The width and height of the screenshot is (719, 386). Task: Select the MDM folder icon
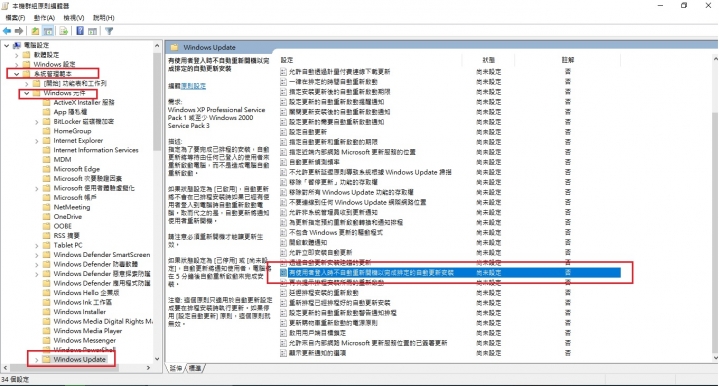[46, 160]
